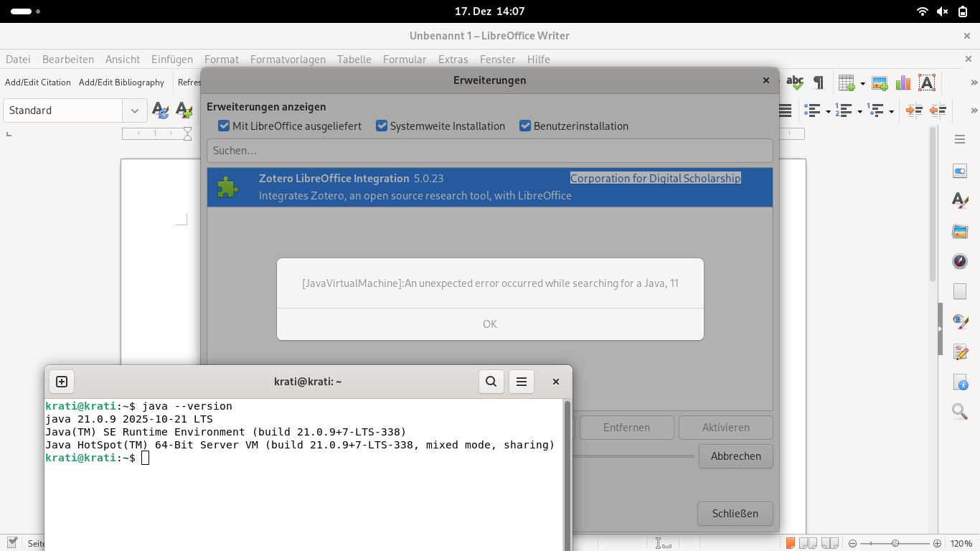
Task: Open the Datei menu
Action: coord(18,60)
